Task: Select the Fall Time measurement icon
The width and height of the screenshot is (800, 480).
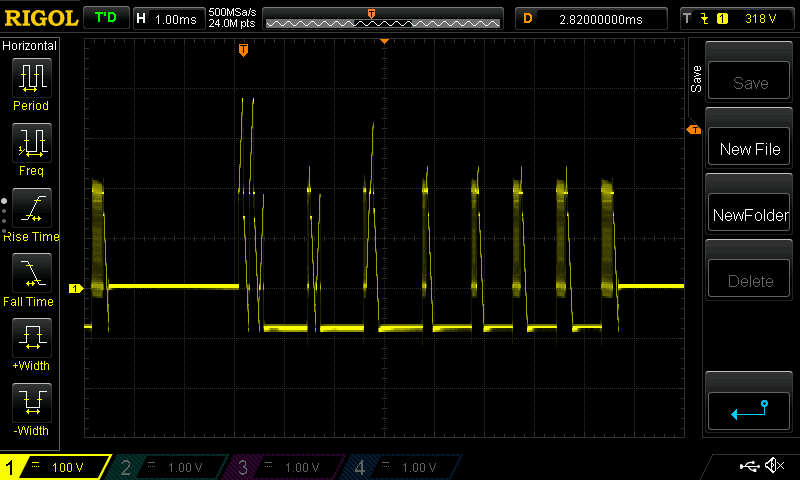Action: 32,273
